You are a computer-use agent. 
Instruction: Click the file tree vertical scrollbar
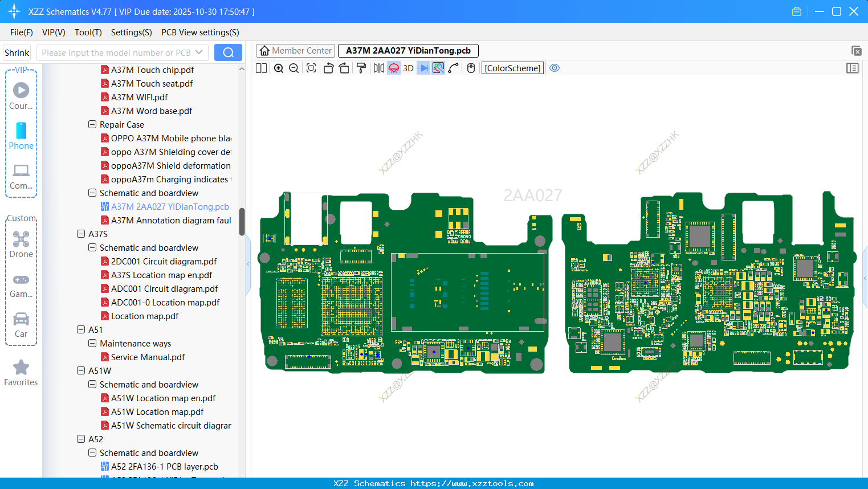[x=242, y=222]
